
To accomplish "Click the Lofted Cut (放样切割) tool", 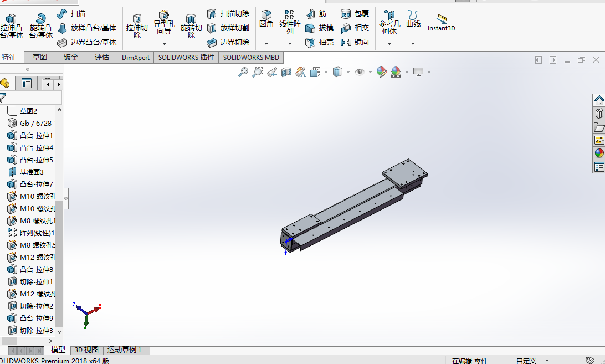I will tap(228, 28).
